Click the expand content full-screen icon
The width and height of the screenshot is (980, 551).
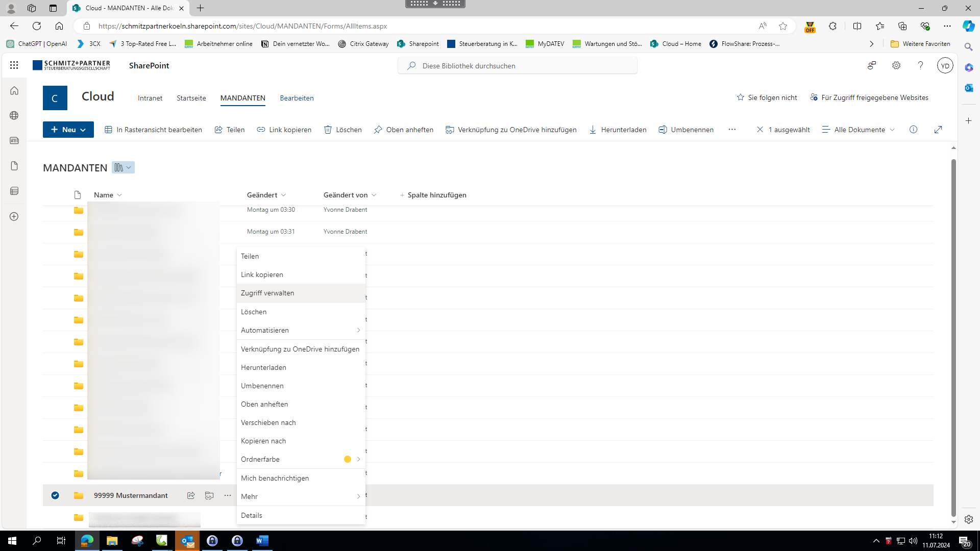[x=938, y=130]
